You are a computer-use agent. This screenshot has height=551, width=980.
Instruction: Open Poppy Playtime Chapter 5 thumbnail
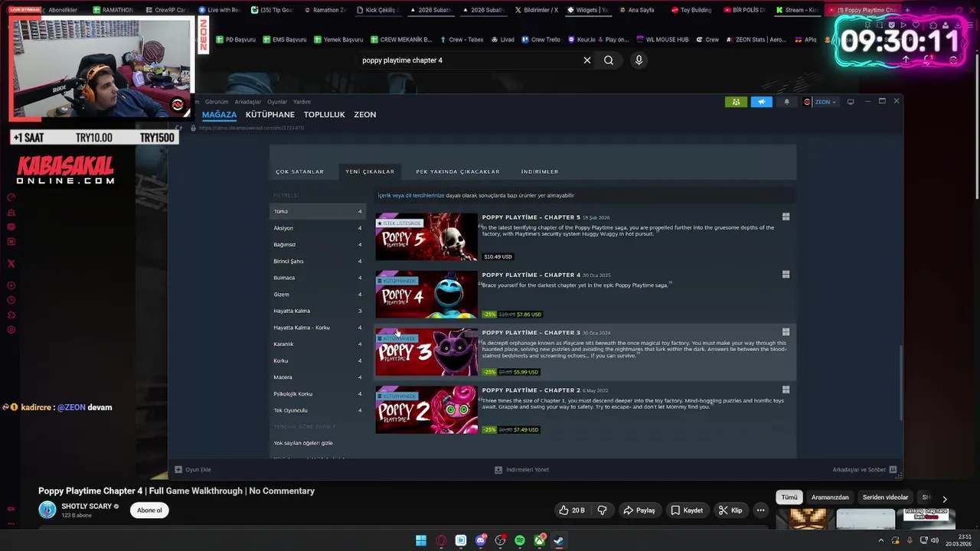(x=426, y=236)
